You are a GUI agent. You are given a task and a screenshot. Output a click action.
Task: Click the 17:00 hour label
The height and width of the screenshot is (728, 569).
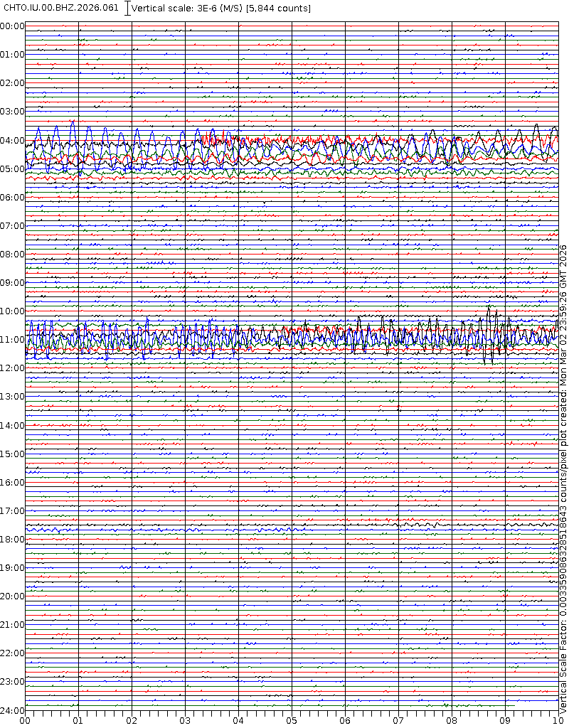(x=12, y=510)
